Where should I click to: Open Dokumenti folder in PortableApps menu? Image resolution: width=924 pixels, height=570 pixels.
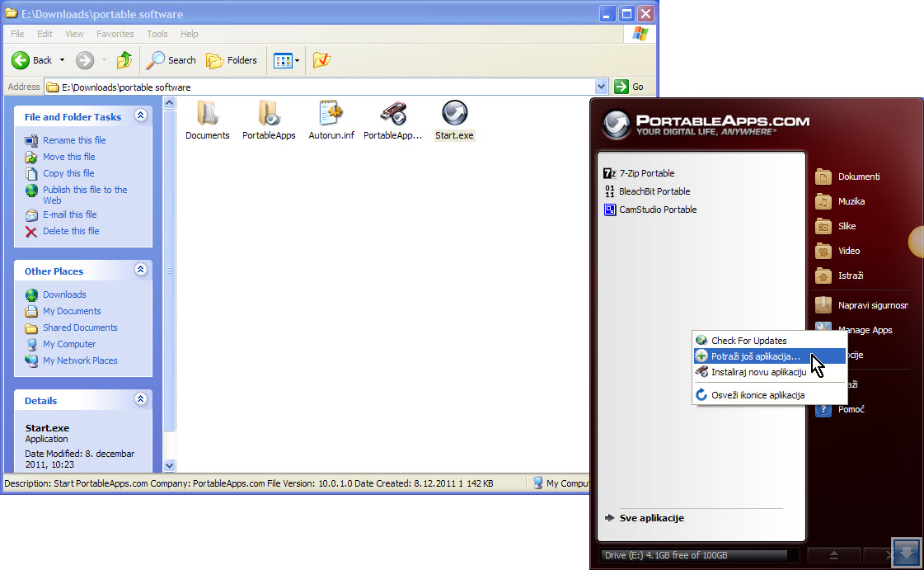[x=848, y=177]
